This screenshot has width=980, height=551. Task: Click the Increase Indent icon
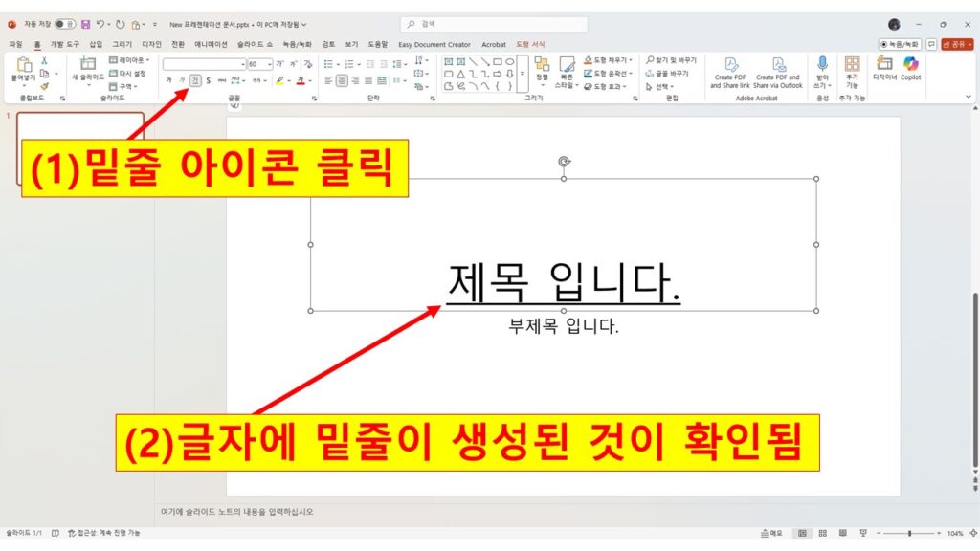(383, 64)
